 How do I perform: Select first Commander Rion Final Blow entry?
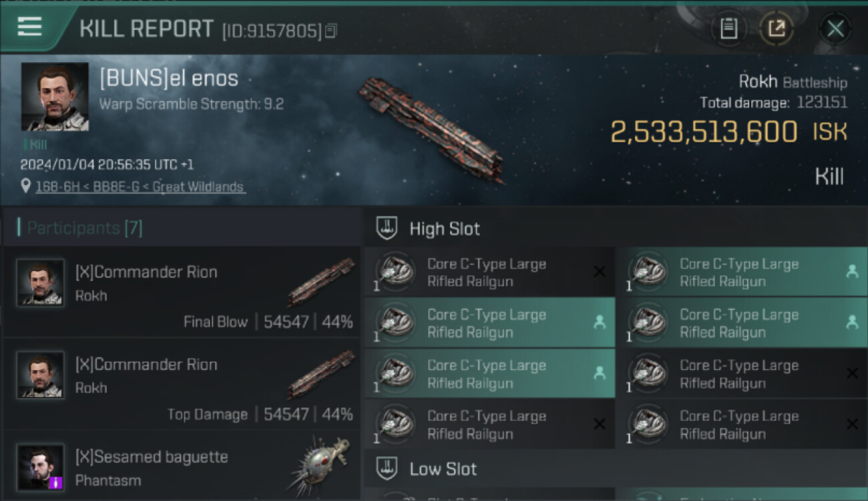(x=182, y=293)
